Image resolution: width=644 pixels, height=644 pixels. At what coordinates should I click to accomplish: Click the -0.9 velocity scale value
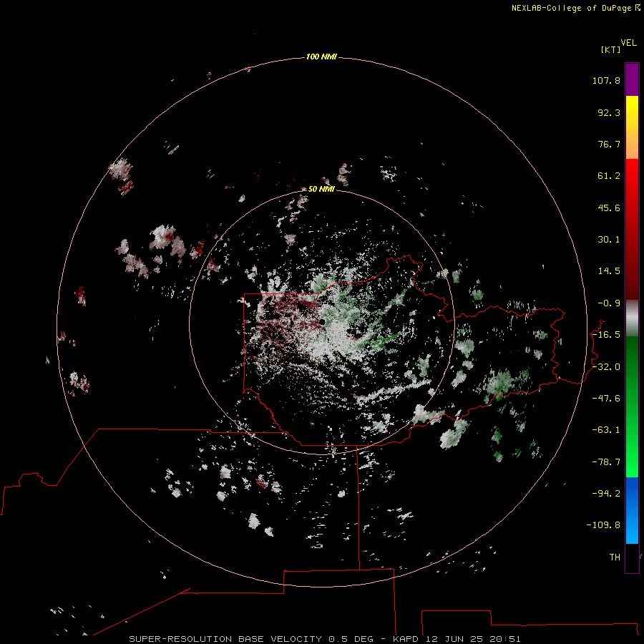click(609, 303)
